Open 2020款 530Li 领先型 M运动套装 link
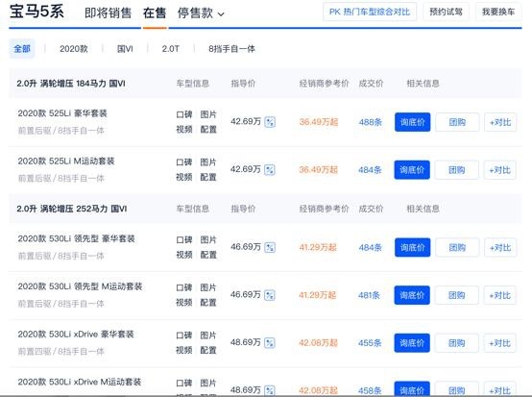The height and width of the screenshot is (397, 532). pos(80,286)
